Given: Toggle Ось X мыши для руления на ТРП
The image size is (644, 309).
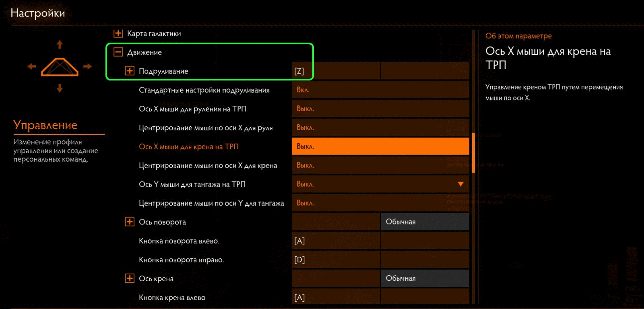Looking at the screenshot, I should 380,109.
